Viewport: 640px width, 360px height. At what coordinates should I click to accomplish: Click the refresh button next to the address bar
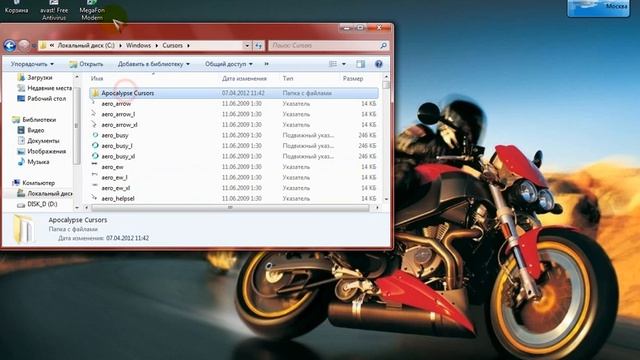coord(258,46)
